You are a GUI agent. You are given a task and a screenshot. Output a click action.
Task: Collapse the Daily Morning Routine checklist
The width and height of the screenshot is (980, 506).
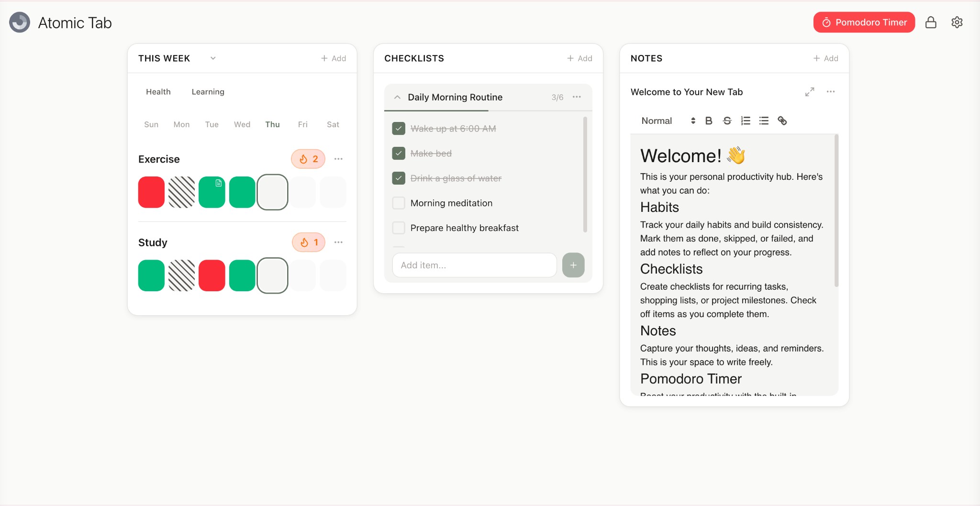click(397, 97)
